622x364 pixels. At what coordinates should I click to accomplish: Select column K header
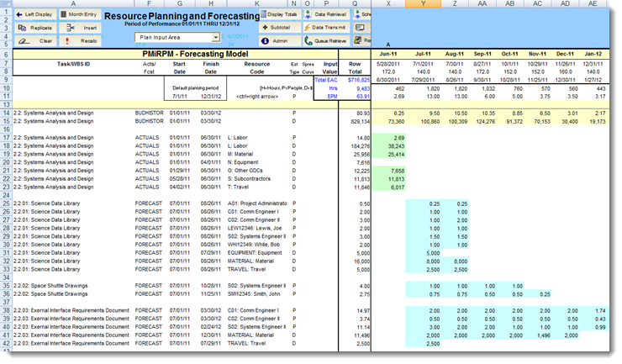click(257, 3)
